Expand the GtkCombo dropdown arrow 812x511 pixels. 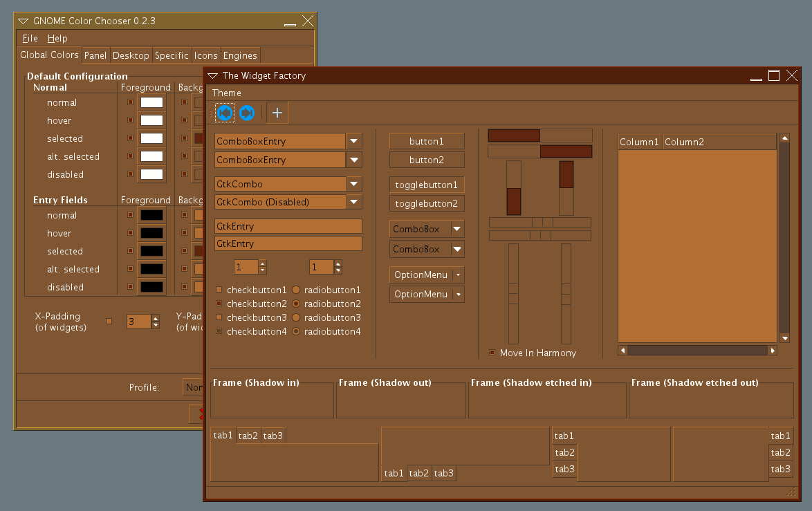[353, 183]
